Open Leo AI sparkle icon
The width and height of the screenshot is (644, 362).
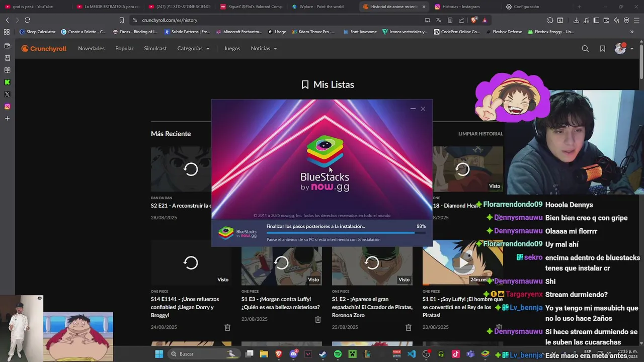[x=616, y=20]
